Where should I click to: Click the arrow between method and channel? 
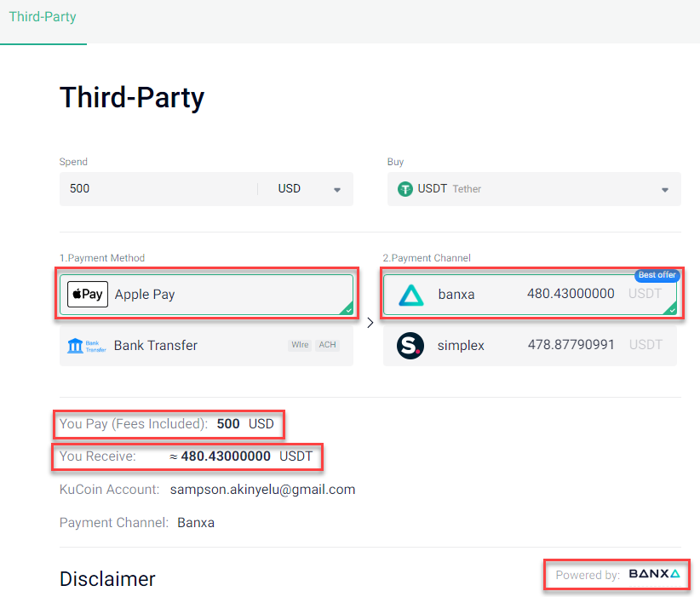coord(370,323)
